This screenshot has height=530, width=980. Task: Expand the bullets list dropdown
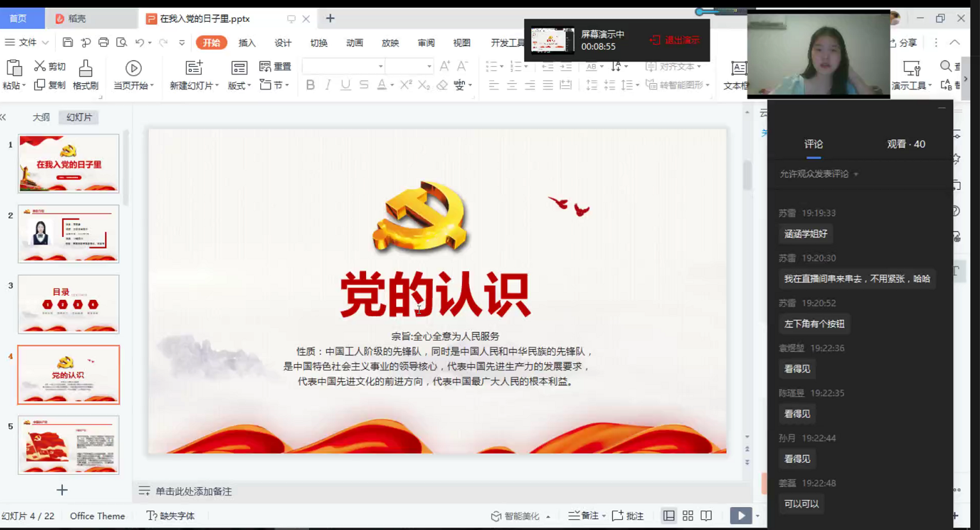point(501,67)
